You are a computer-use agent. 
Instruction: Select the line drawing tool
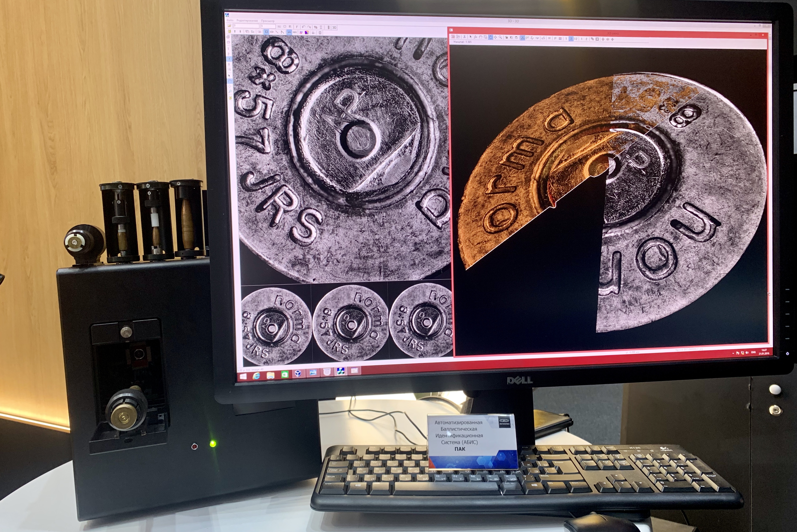(x=277, y=32)
